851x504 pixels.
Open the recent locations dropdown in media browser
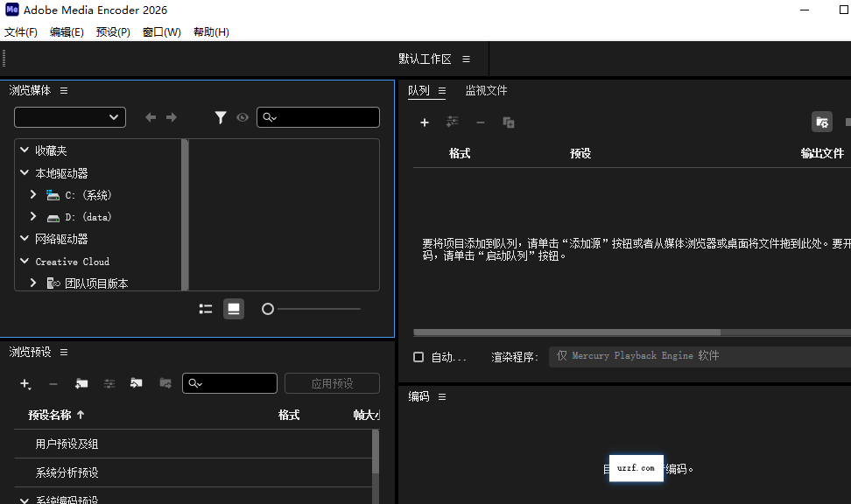pyautogui.click(x=70, y=117)
